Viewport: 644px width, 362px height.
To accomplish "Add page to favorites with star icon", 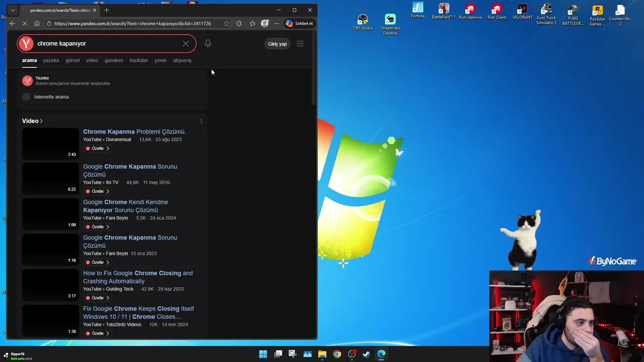I will tap(227, 23).
